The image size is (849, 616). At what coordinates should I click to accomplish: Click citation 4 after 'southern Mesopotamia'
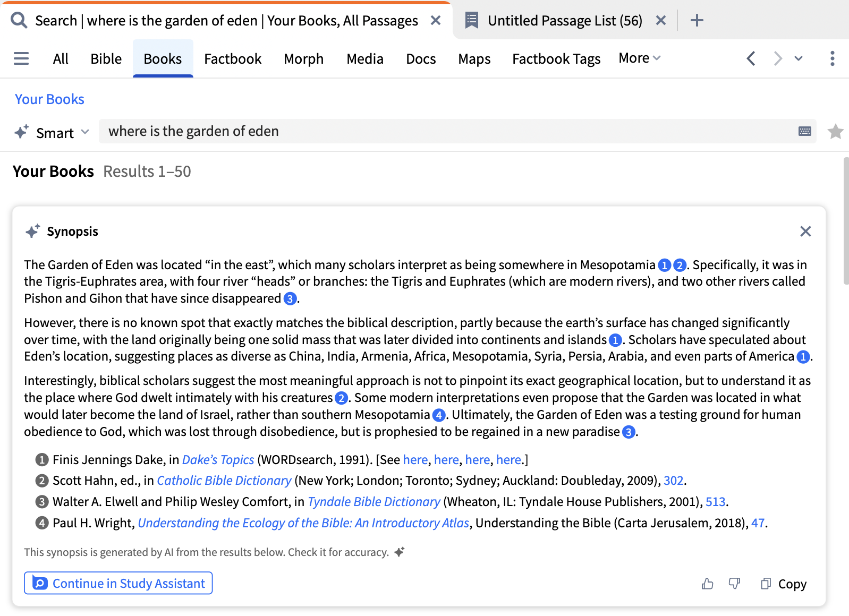(x=439, y=415)
